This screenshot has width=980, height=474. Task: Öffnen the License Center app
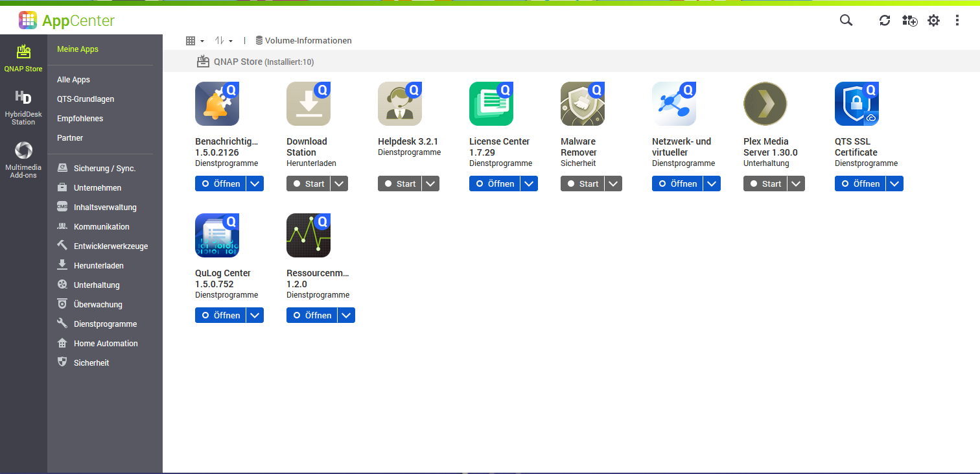point(495,184)
